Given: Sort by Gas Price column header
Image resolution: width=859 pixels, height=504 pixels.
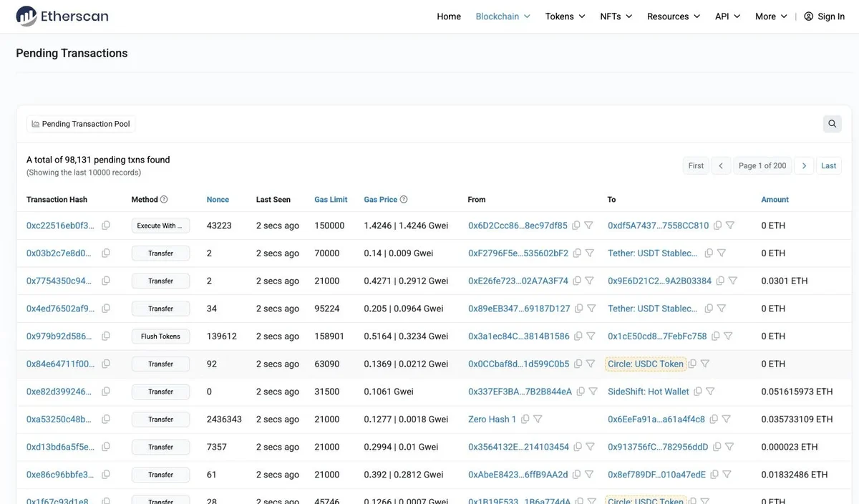Looking at the screenshot, I should (380, 200).
